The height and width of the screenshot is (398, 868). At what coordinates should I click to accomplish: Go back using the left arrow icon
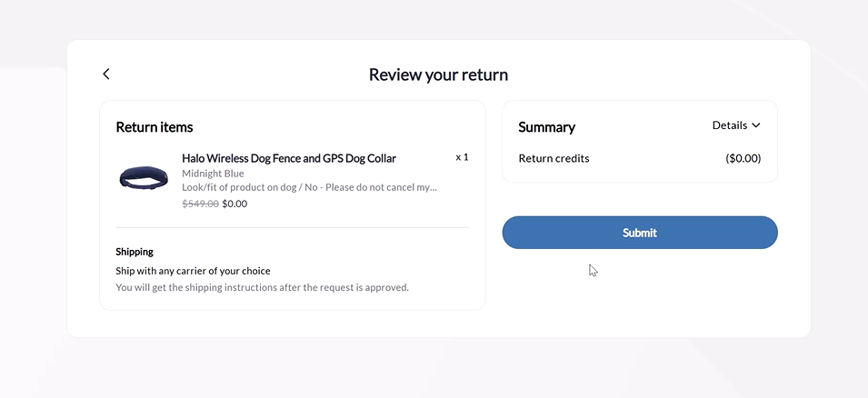106,74
